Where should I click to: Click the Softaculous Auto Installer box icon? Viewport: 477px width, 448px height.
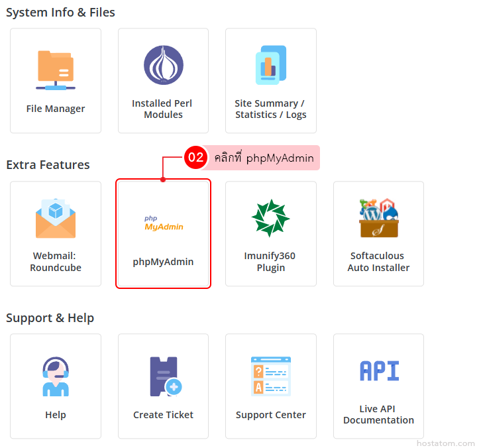click(x=378, y=218)
